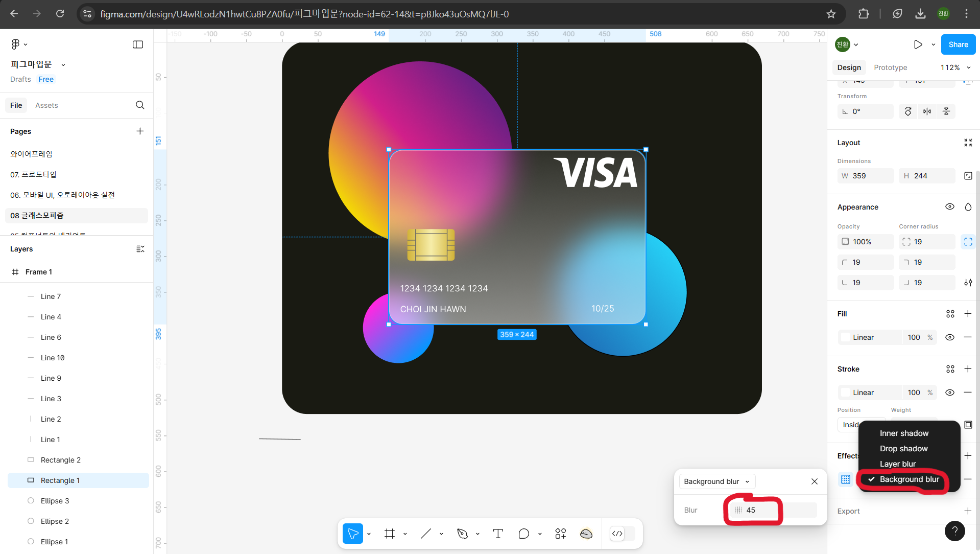Click the resize to fit icon in Layout
This screenshot has width=980, height=554.
point(968,143)
